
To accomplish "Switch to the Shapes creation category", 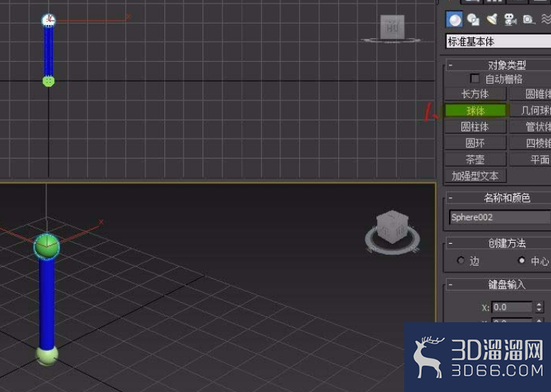I will pos(473,19).
